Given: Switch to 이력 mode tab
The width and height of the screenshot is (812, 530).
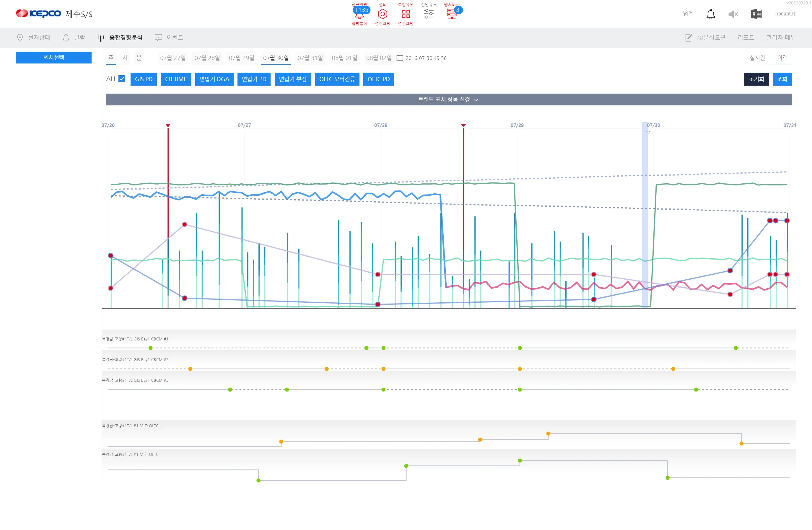Looking at the screenshot, I should pyautogui.click(x=783, y=58).
